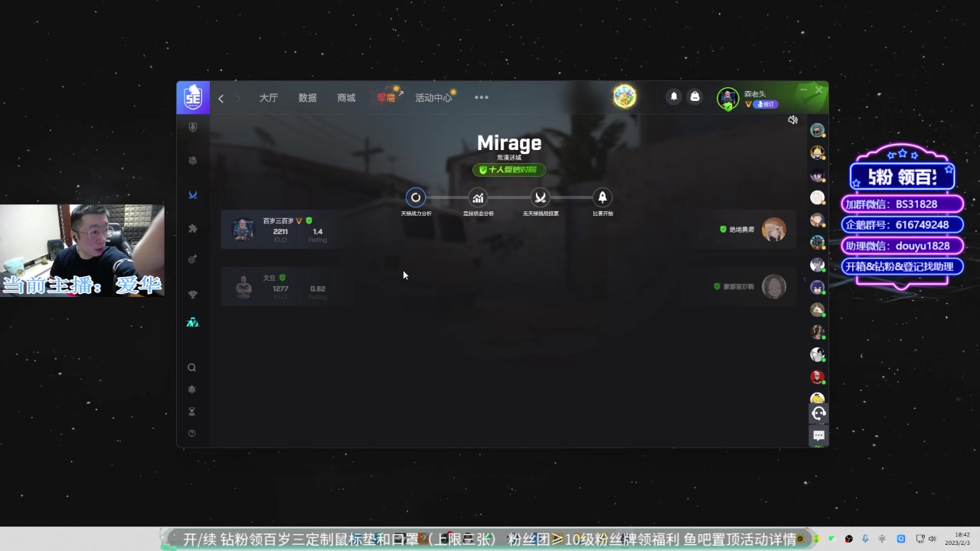The image size is (980, 551).
Task: Click the 天梯战力分析 step icon
Action: tap(416, 197)
